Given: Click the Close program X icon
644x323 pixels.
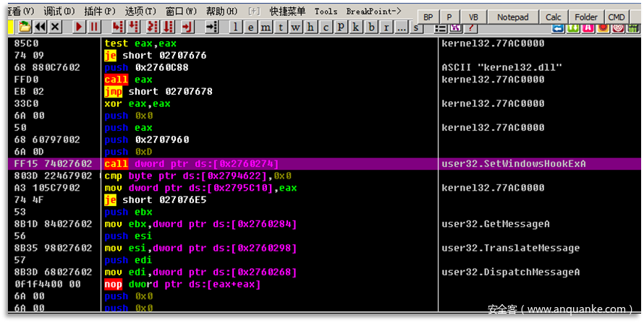Looking at the screenshot, I should pyautogui.click(x=56, y=27).
